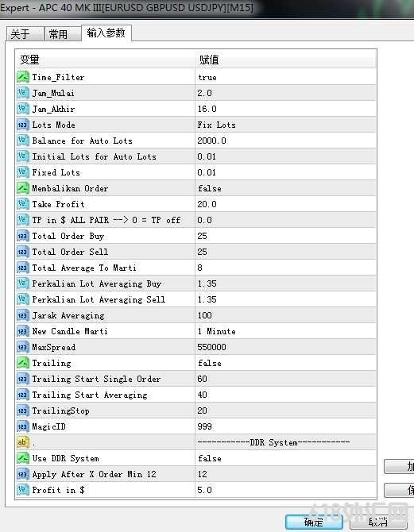Image resolution: width=414 pixels, height=532 pixels.
Task: Click the Balance for Auto Lots icon
Action: point(23,141)
